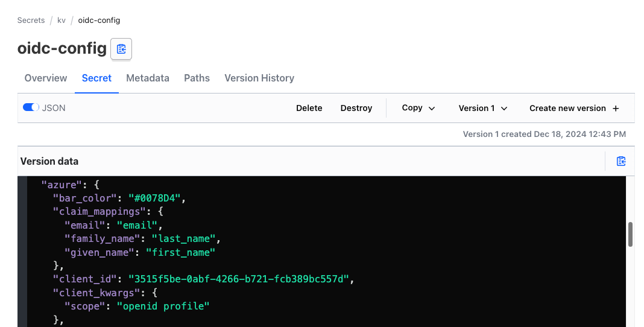The width and height of the screenshot is (644, 327).
Task: Switch to the Overview tab
Action: point(46,78)
